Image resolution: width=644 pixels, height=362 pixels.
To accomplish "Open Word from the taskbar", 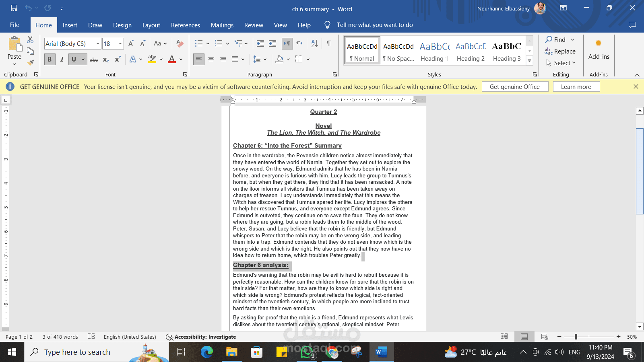I will point(381,352).
